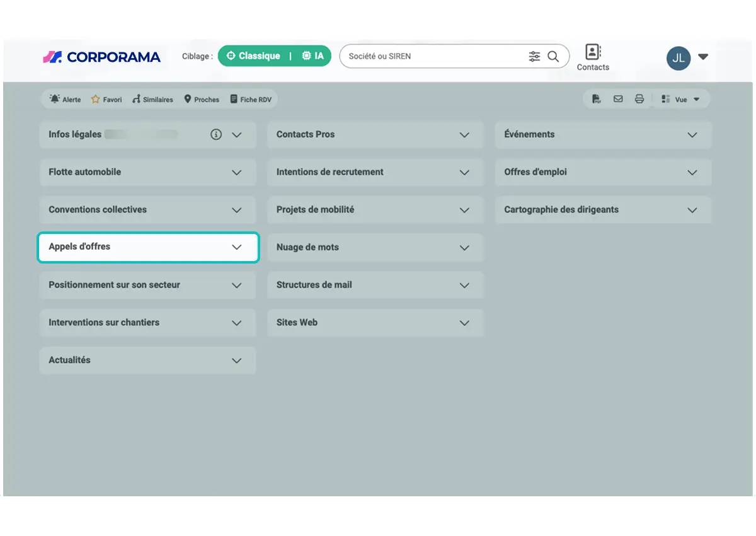Expand Conventions collectives section
756x536 pixels.
point(147,210)
